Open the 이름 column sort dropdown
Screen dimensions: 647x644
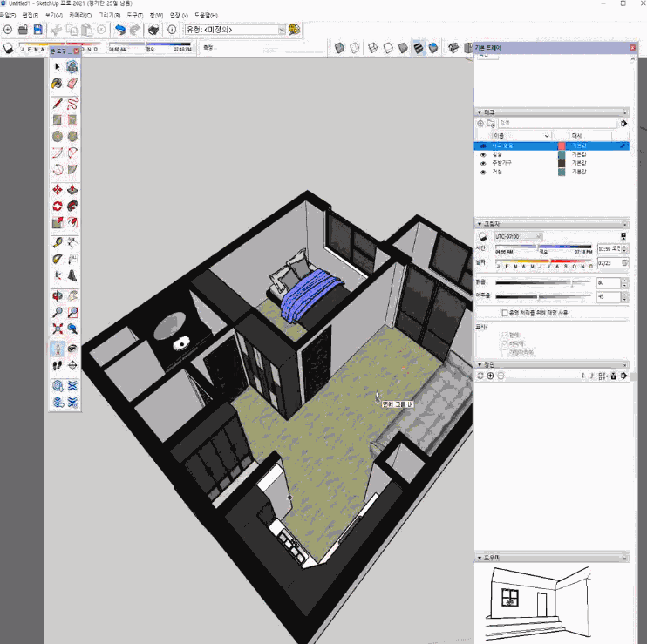547,136
